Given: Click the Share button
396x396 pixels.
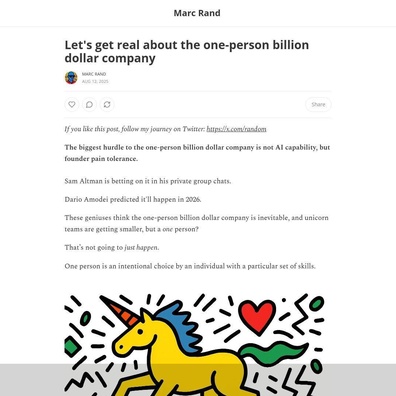Looking at the screenshot, I should click(x=318, y=105).
